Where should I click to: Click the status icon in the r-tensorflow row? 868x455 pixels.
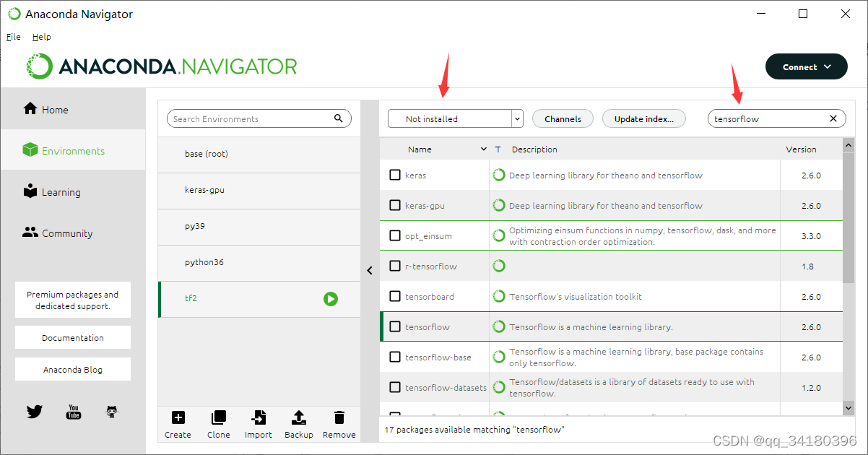coord(498,266)
